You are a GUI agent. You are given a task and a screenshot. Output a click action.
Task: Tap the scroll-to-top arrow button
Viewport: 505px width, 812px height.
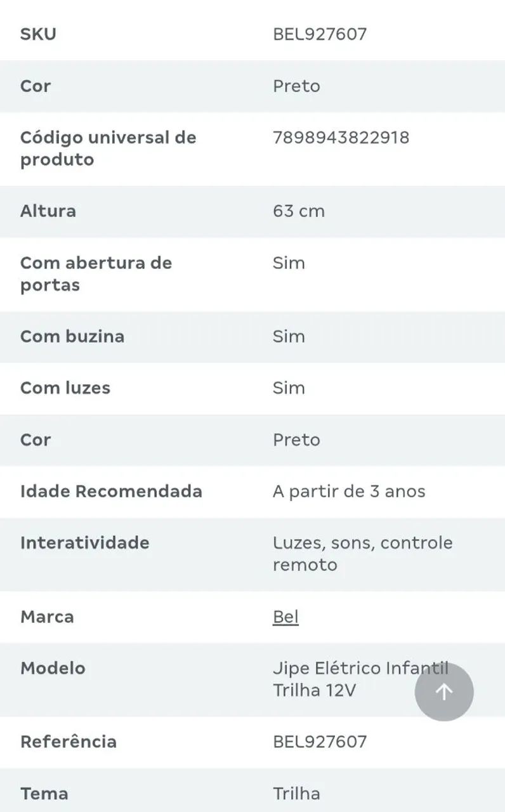coord(444,691)
